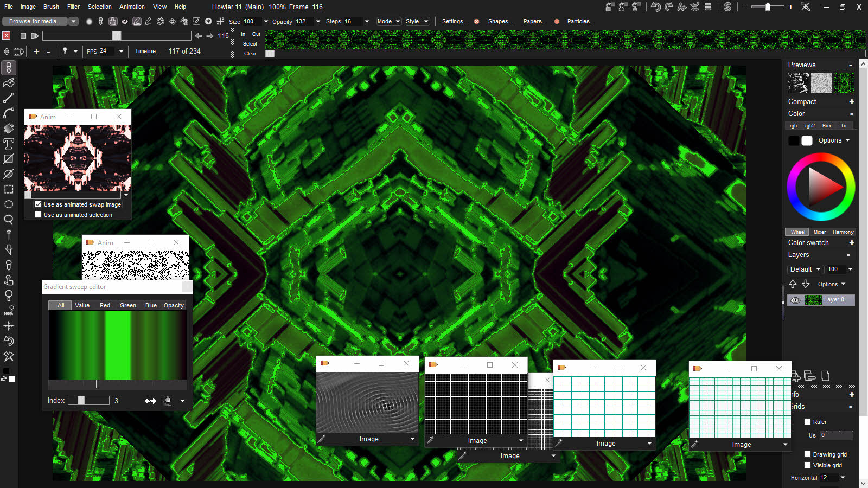Screen dimensions: 868x488
Task: Select the Text tool in left toolbar
Action: (9, 144)
